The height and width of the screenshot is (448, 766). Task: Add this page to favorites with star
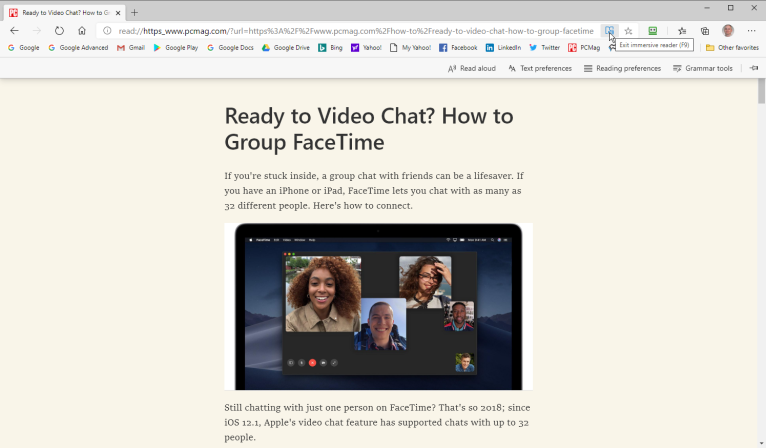point(628,31)
